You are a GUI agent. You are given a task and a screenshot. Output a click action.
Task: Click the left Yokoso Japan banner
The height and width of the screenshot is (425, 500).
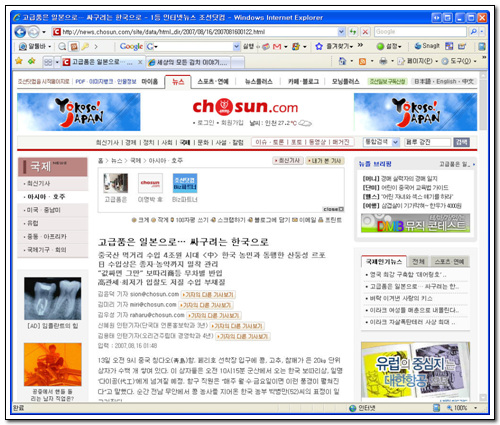79,112
